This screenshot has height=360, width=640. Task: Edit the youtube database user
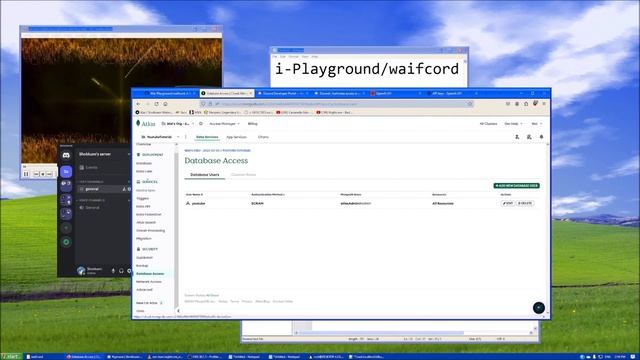coord(507,203)
